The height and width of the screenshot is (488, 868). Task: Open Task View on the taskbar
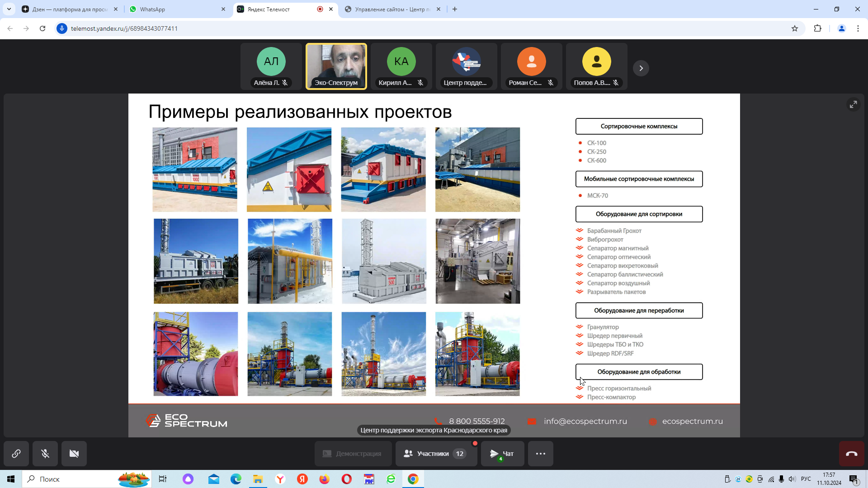(x=163, y=479)
